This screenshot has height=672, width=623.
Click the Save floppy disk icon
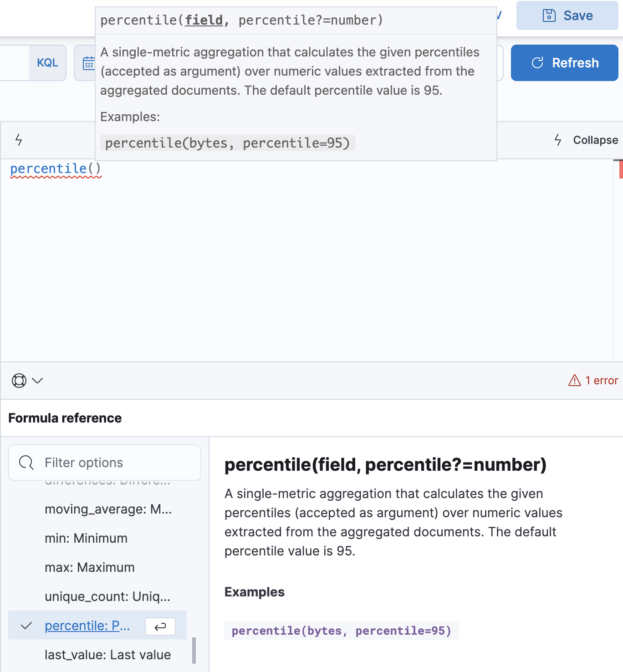[x=549, y=15]
